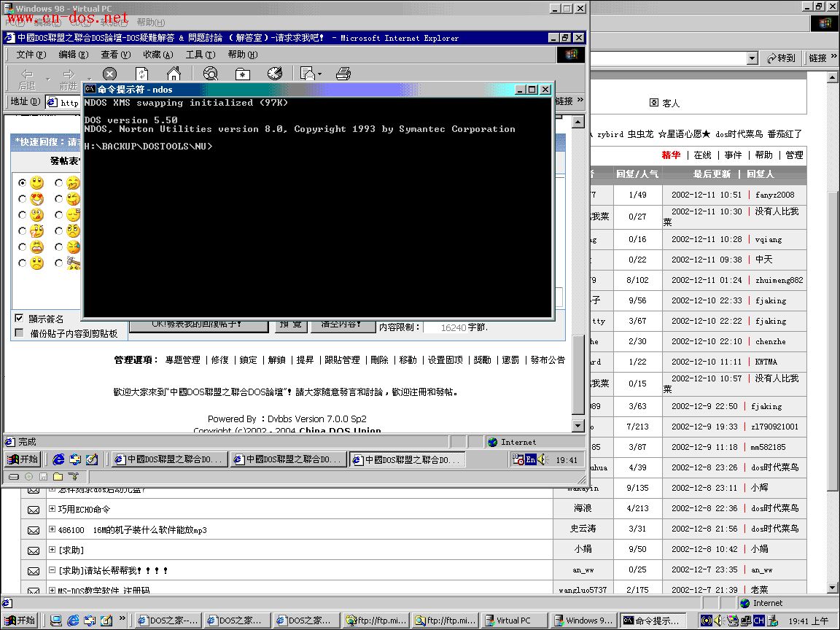Select the sad frowning emoticon radio button
The height and width of the screenshot is (630, 840).
22,263
